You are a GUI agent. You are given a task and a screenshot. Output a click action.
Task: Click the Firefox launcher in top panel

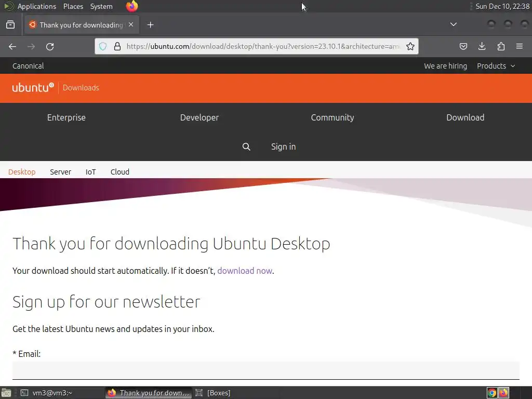[x=132, y=6]
